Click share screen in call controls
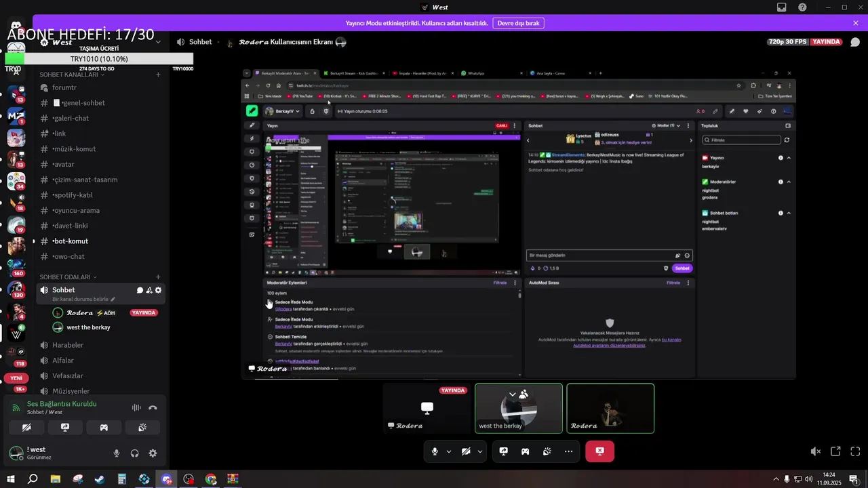Image resolution: width=868 pixels, height=488 pixels. (504, 451)
